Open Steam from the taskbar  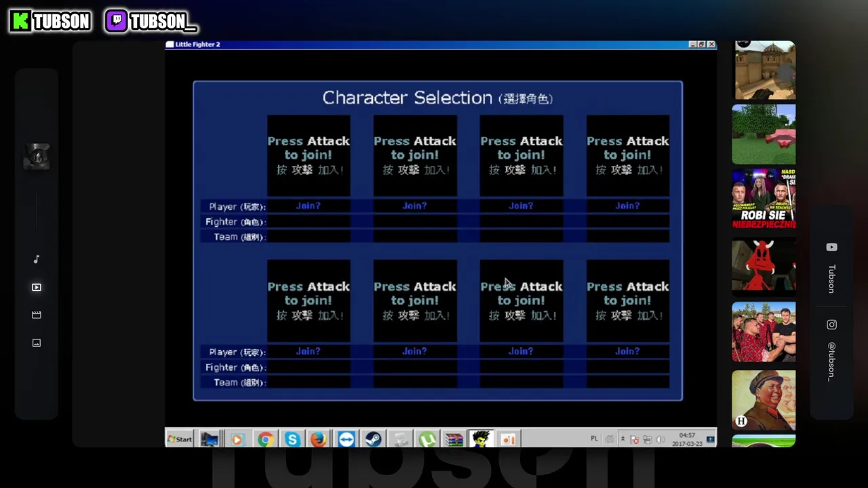coord(373,440)
